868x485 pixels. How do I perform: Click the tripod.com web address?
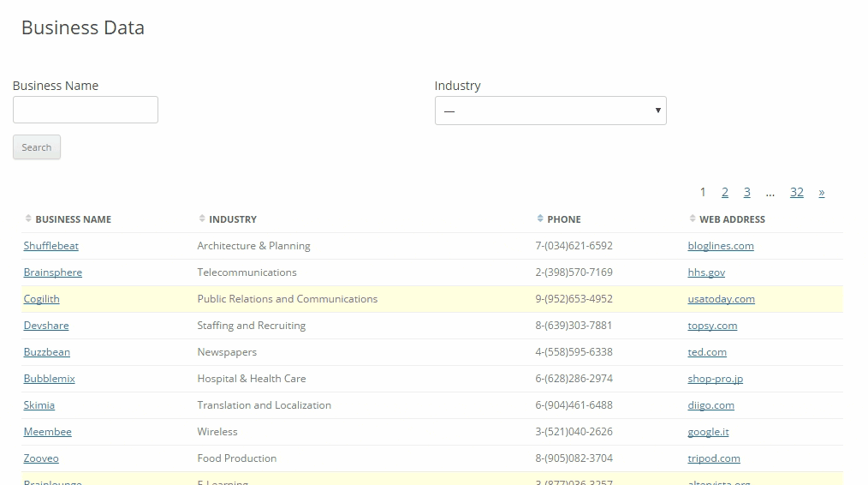coord(714,458)
